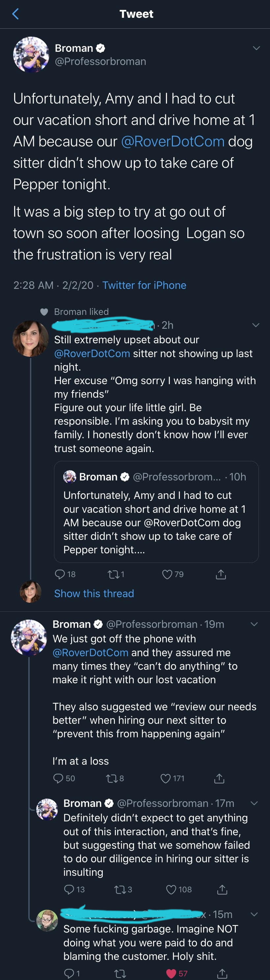The image size is (270, 980).
Task: Open the "Twitter for iPhone" source link
Action: pyautogui.click(x=144, y=285)
